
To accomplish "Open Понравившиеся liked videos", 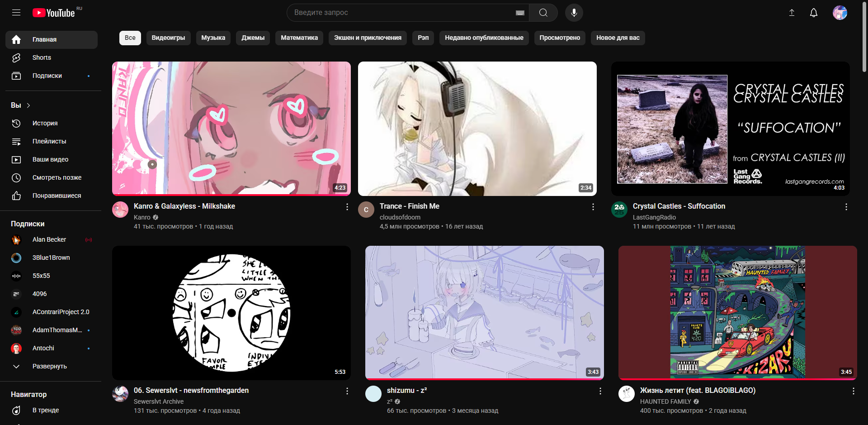I will (x=52, y=196).
